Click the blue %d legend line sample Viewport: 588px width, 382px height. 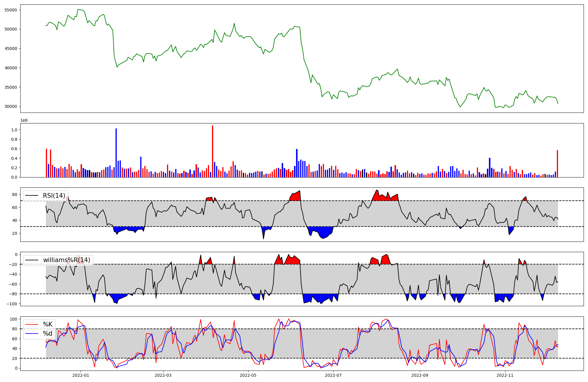[x=32, y=334]
